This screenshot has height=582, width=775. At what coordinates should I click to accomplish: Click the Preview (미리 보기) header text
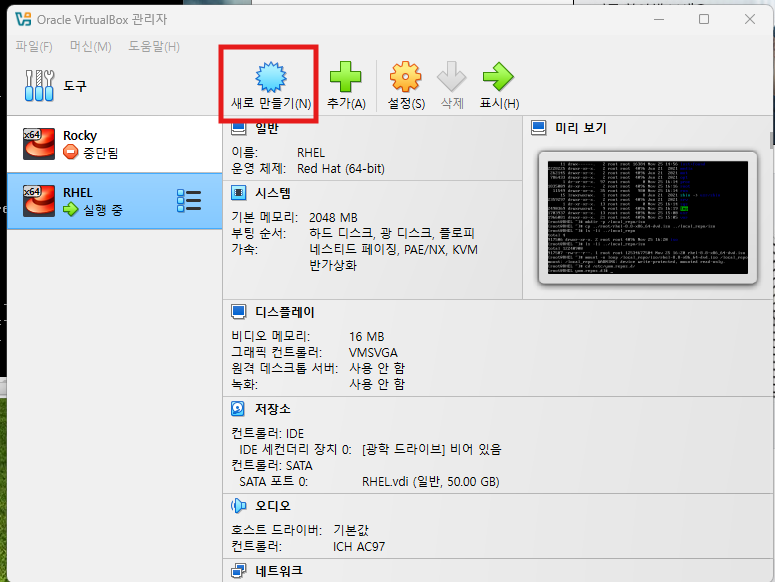click(581, 128)
